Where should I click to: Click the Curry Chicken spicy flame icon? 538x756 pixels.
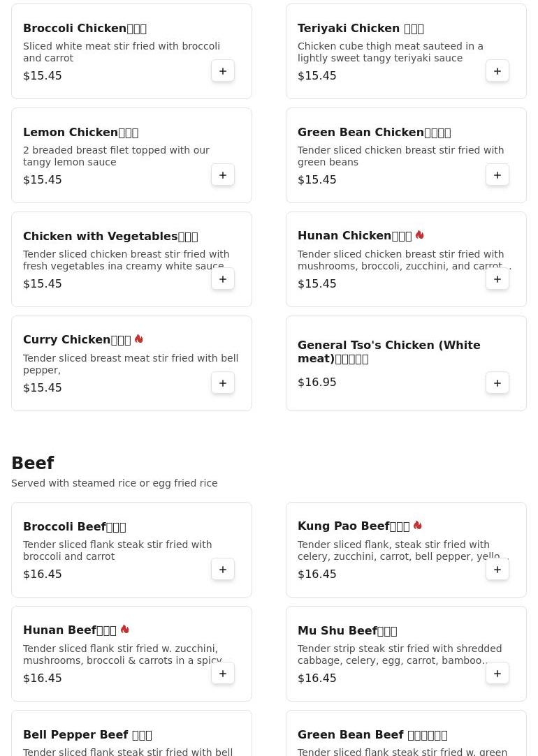click(139, 339)
